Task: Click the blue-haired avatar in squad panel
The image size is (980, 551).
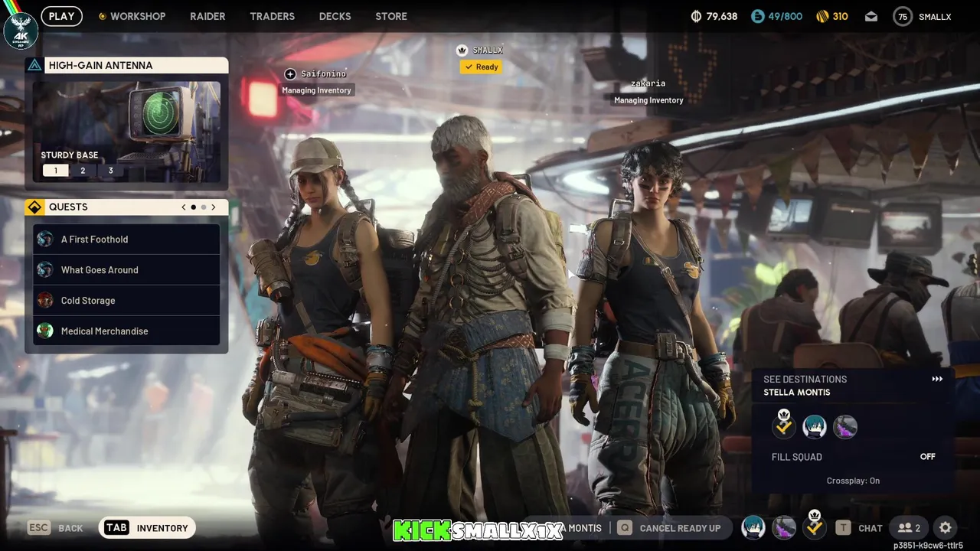Action: pyautogui.click(x=814, y=427)
